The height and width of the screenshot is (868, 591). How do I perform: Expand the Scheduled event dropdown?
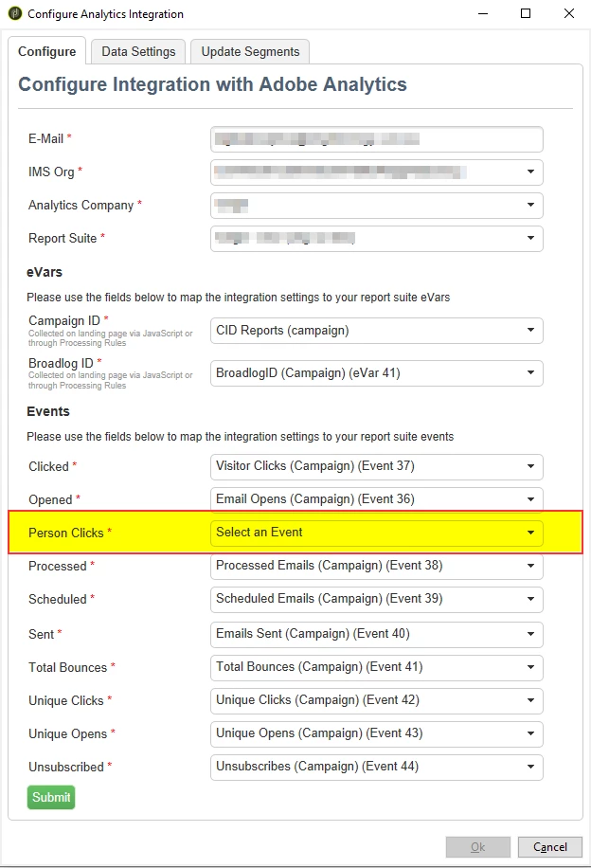(x=376, y=599)
